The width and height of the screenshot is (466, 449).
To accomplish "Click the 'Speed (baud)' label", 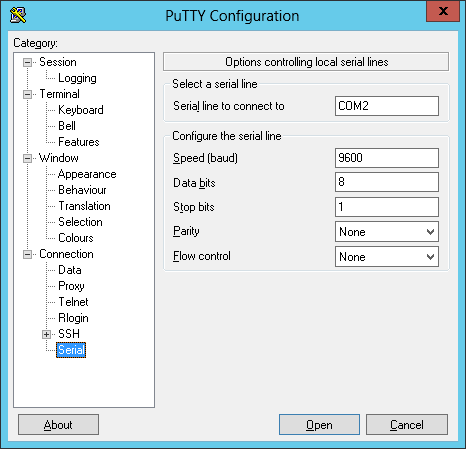I will pyautogui.click(x=205, y=158).
